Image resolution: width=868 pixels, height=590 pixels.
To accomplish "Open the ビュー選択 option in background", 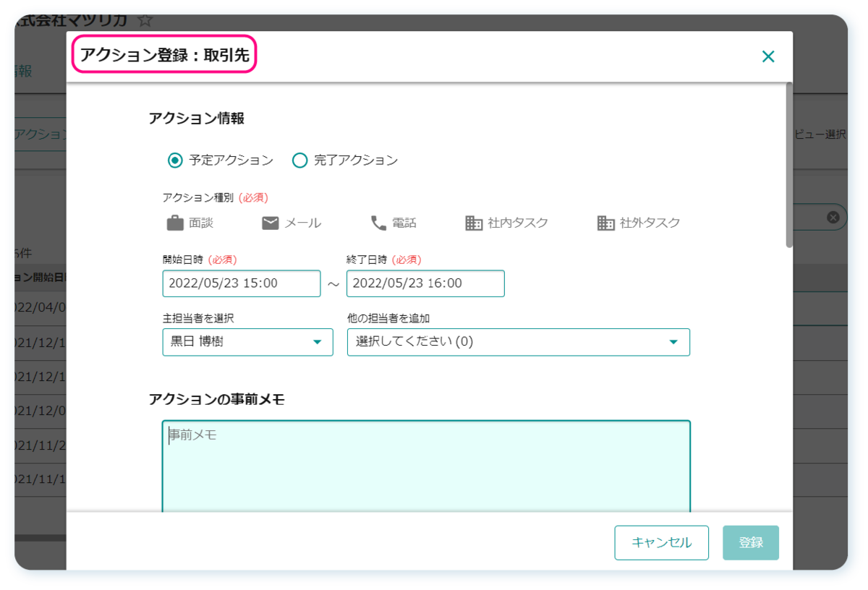I will (820, 134).
